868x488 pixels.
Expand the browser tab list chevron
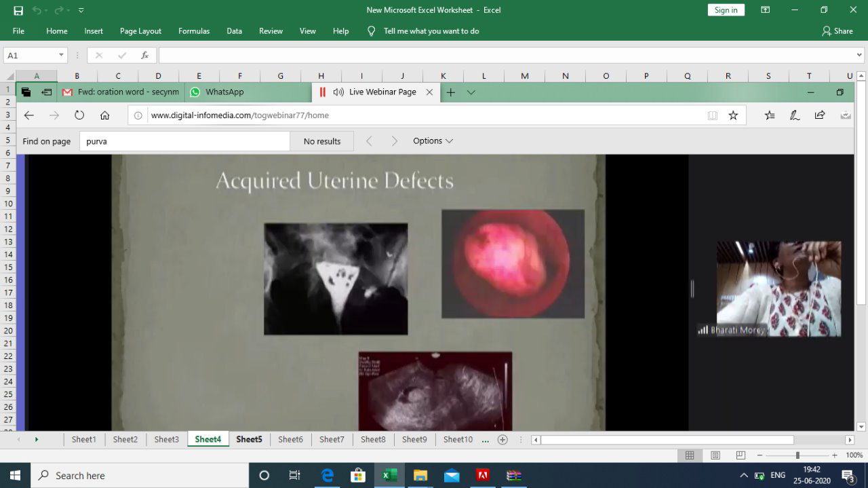pos(471,92)
